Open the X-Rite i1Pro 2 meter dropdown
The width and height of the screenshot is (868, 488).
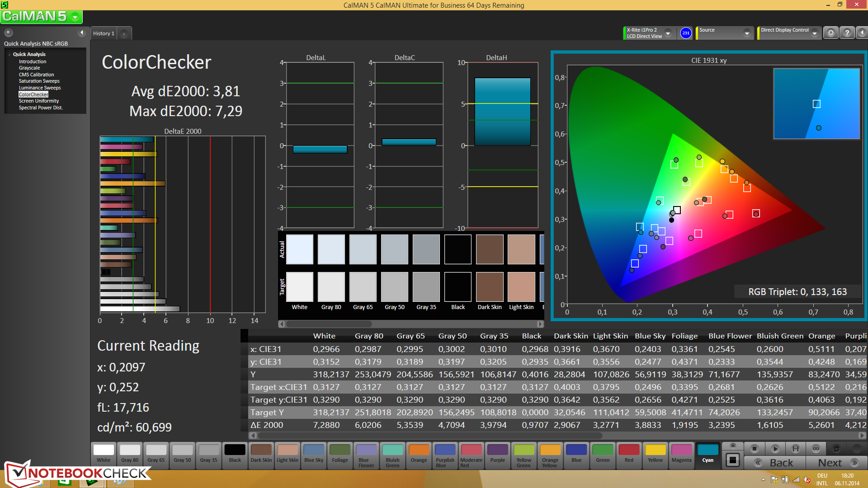pos(668,33)
